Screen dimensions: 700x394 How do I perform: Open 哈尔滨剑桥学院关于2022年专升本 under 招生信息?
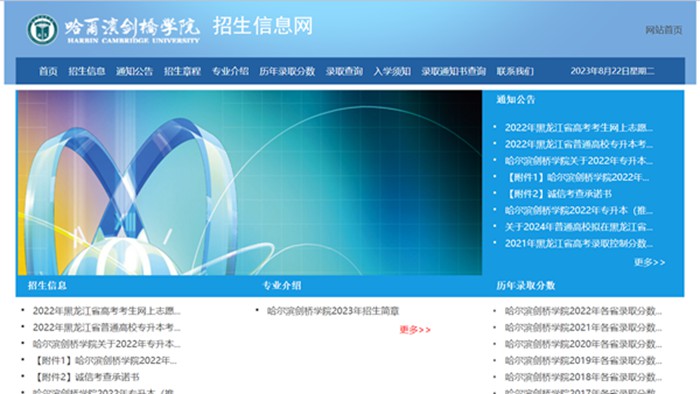point(107,344)
